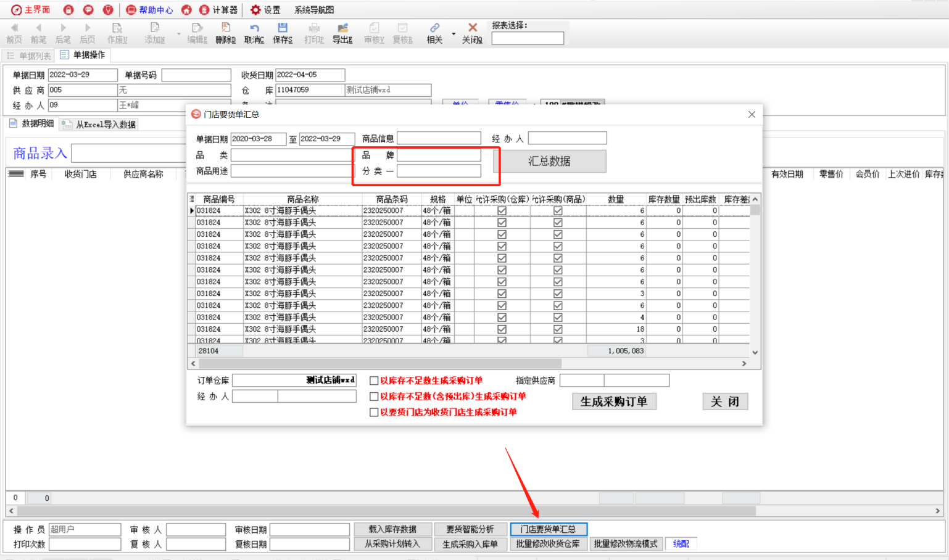Click 生成采购入库单 button
949x560 pixels.
(470, 544)
